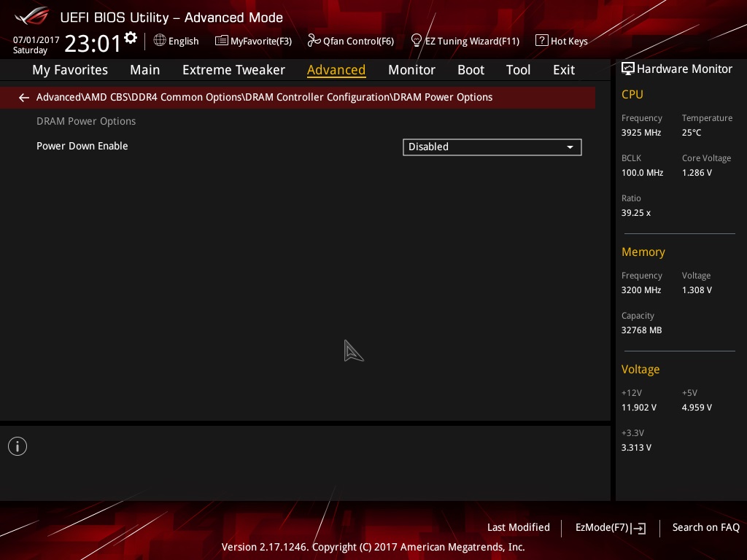Open the Tool tab

tap(518, 70)
